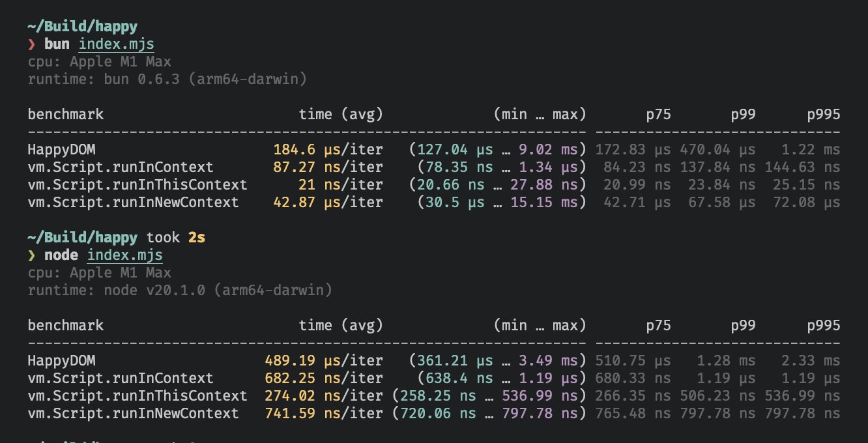The image size is (868, 443).
Task: Click the p75 column header in node table
Action: coord(659,325)
